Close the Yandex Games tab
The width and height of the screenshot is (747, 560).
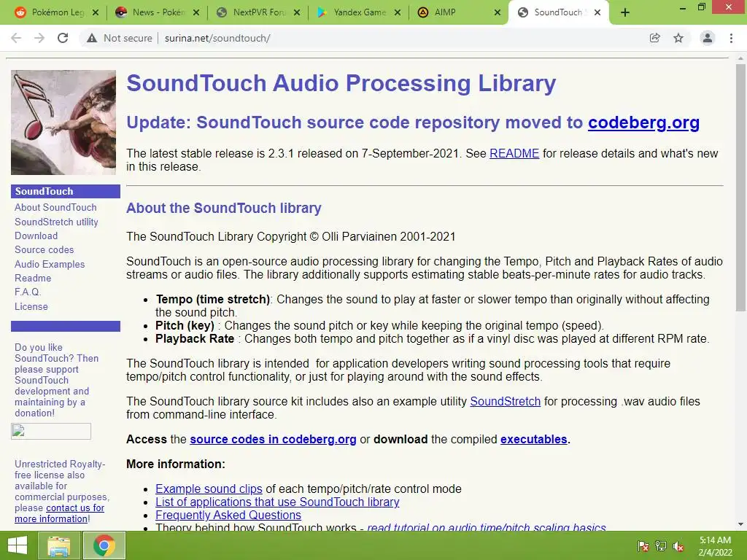(398, 12)
